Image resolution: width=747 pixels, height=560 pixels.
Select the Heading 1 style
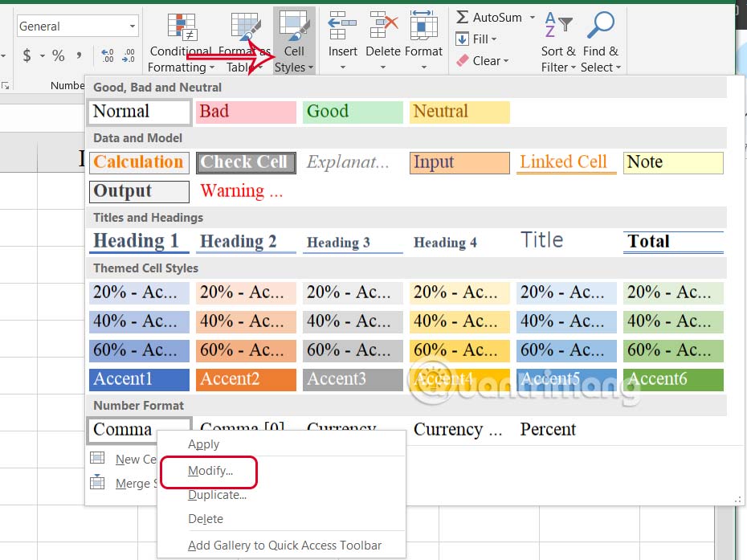click(x=140, y=241)
